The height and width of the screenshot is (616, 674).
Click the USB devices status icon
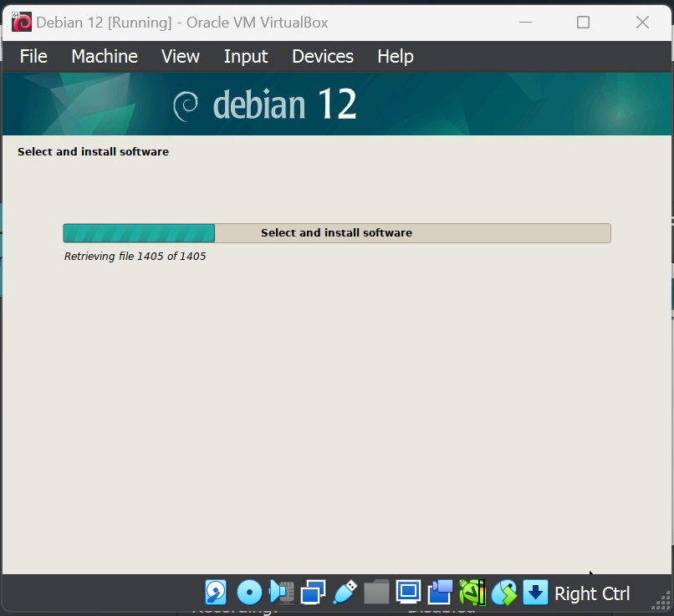point(345,593)
